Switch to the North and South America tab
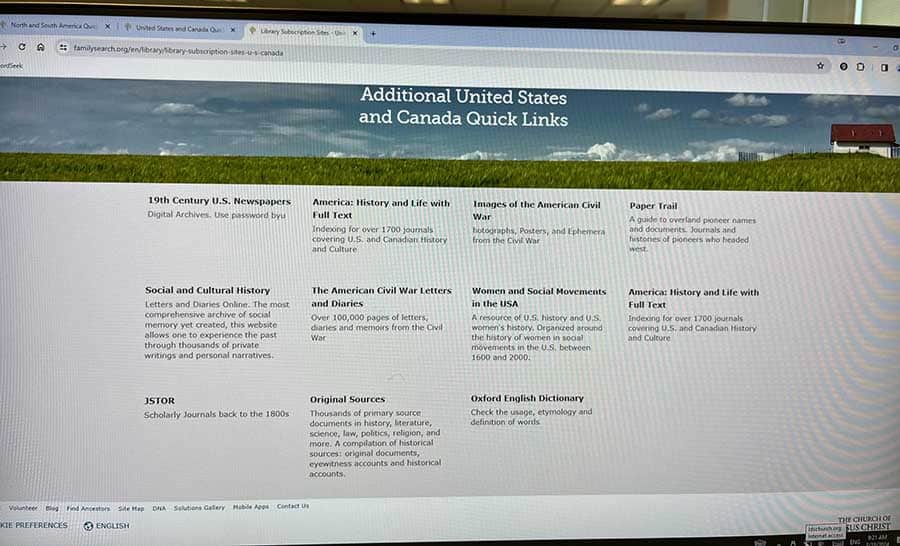The image size is (900, 546). pyautogui.click(x=56, y=26)
